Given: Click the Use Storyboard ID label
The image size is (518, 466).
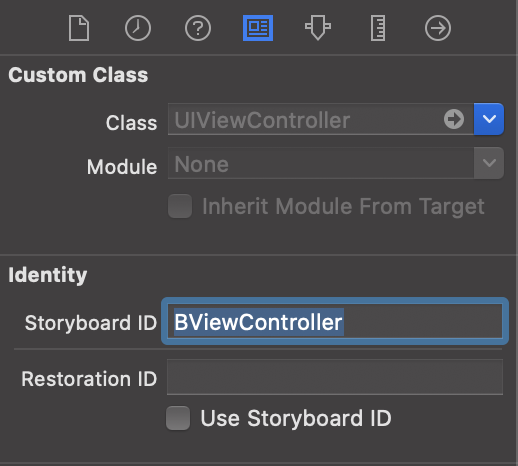Looking at the screenshot, I should pos(296,418).
